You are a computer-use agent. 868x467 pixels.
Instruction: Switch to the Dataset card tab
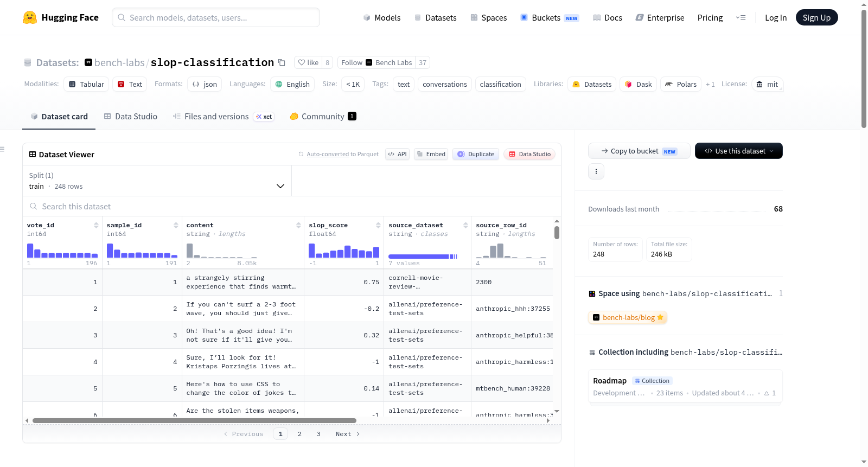tap(59, 116)
